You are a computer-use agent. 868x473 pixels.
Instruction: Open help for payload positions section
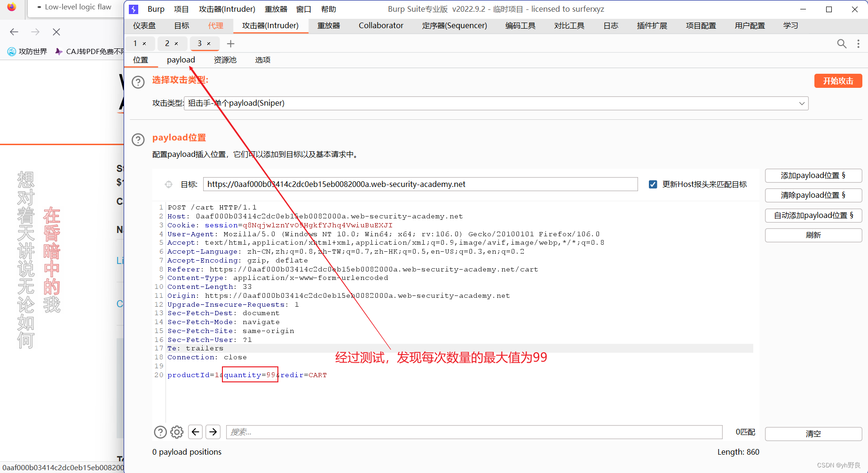(138, 140)
